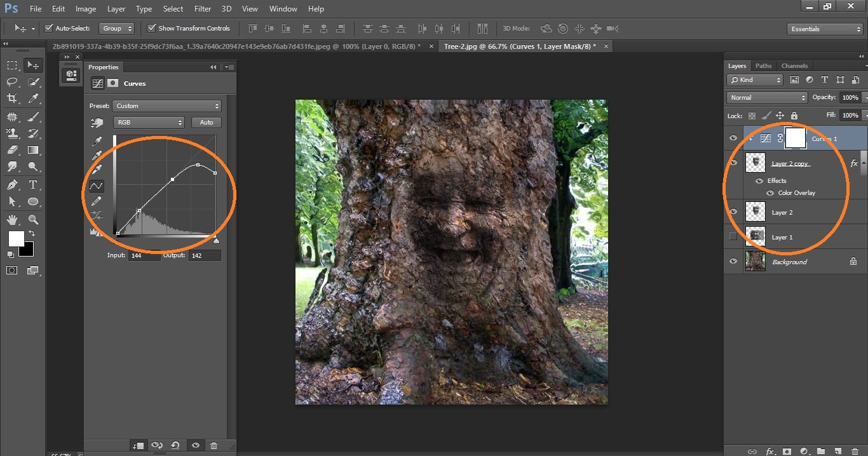This screenshot has width=868, height=456.
Task: Click the Curves Input value field
Action: tap(144, 255)
